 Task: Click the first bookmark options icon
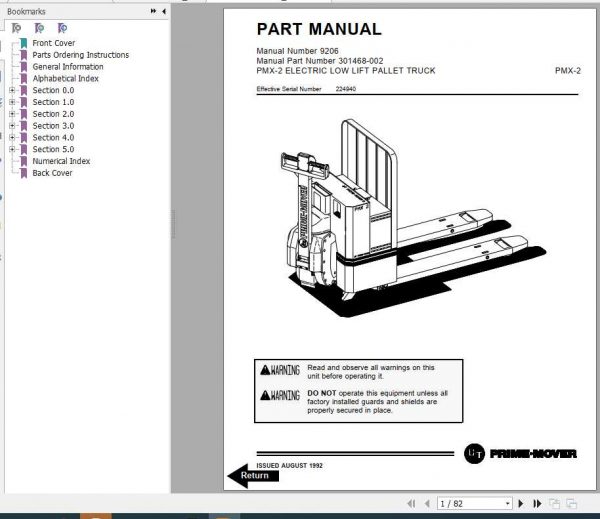(16, 28)
